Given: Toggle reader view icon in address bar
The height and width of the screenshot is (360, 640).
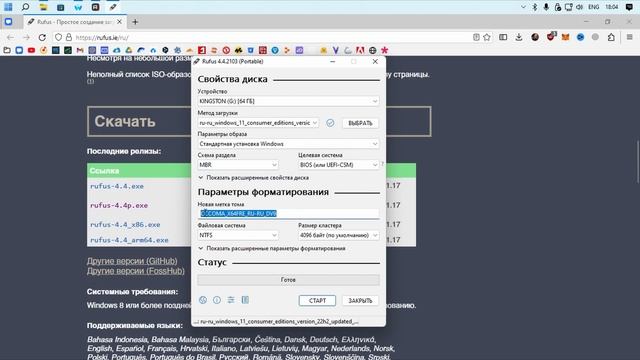Looking at the screenshot, I should pyautogui.click(x=476, y=37).
